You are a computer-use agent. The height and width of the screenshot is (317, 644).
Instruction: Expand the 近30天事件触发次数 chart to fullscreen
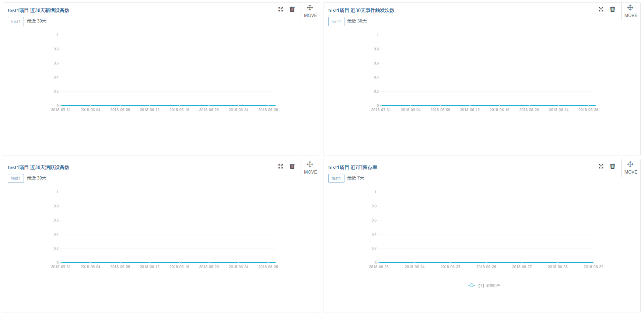601,9
